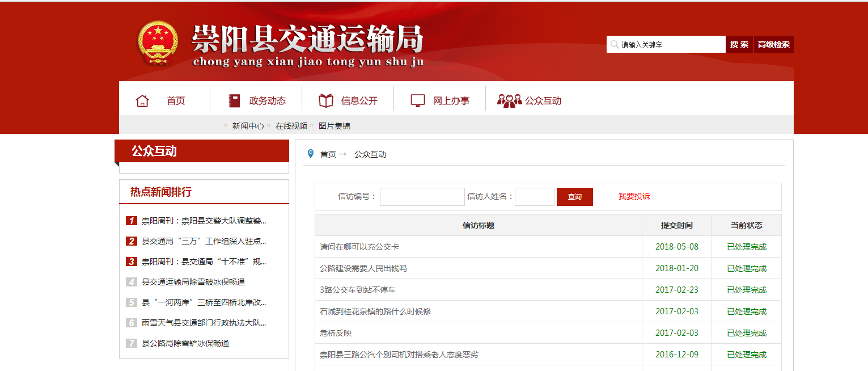Click the 搜索 button

pyautogui.click(x=739, y=44)
